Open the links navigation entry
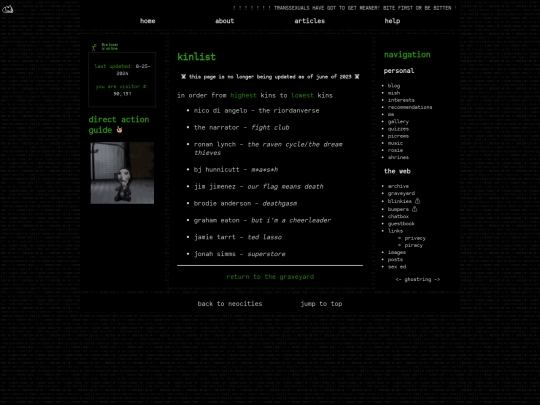Image resolution: width=540 pixels, height=405 pixels. coord(395,231)
